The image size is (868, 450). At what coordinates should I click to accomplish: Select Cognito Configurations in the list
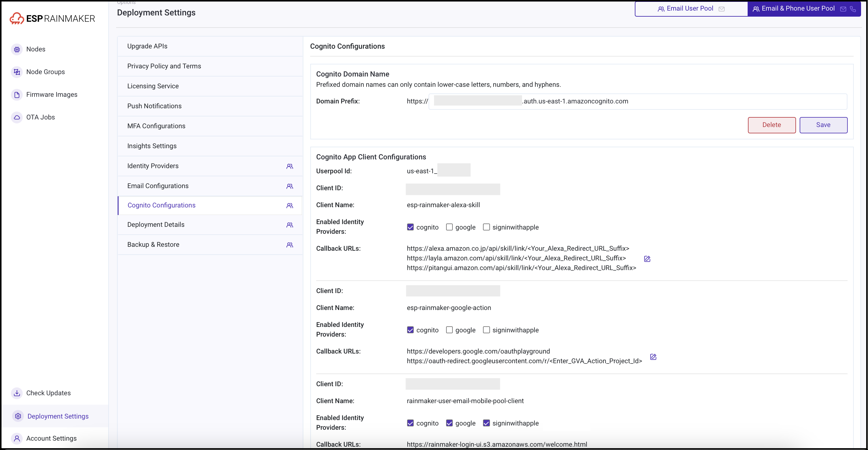tap(210, 205)
